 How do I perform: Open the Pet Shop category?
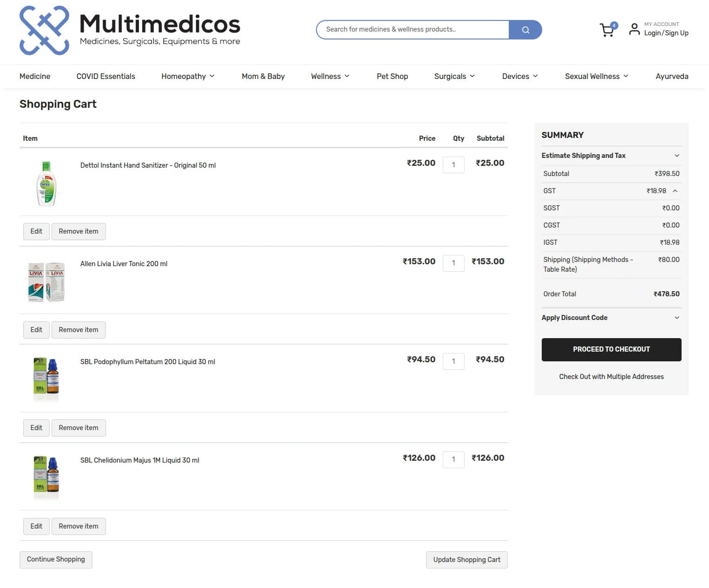(392, 76)
